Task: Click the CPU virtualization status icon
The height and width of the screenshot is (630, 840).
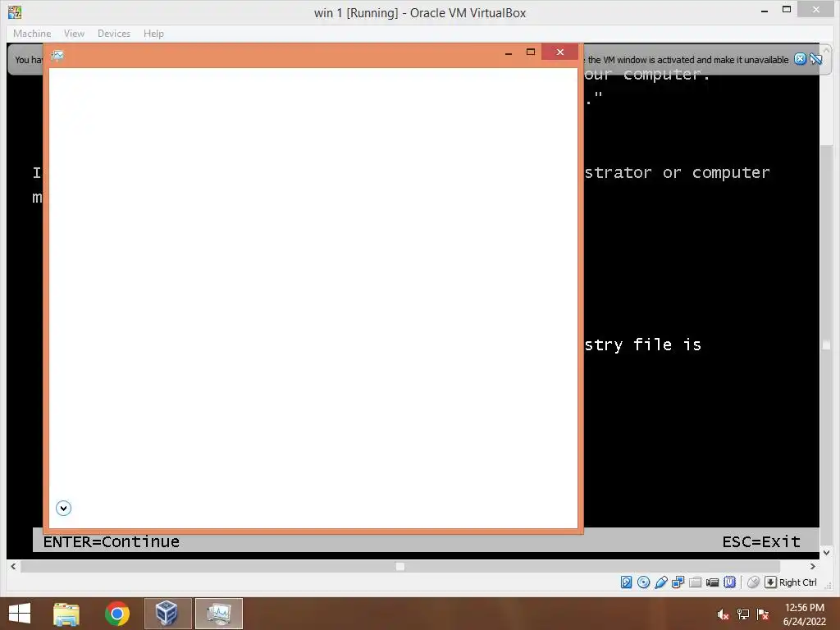Action: pos(729,582)
